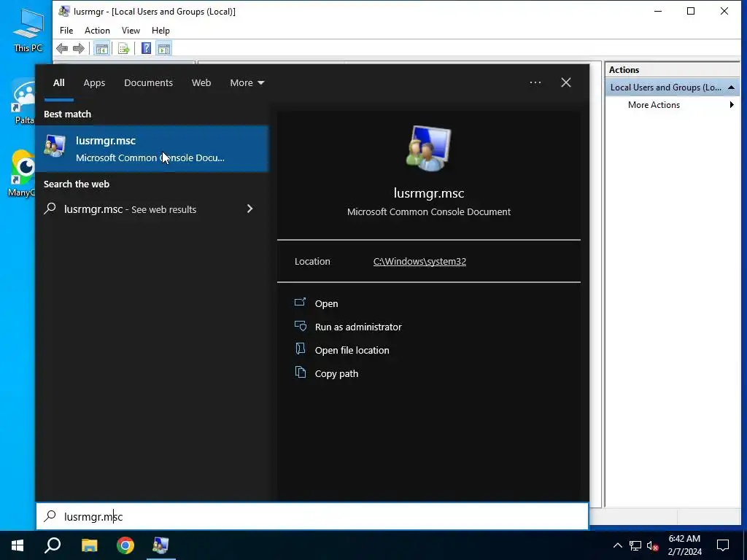This screenshot has height=560, width=747.
Task: Minimize the lusrmgr window
Action: point(658,11)
